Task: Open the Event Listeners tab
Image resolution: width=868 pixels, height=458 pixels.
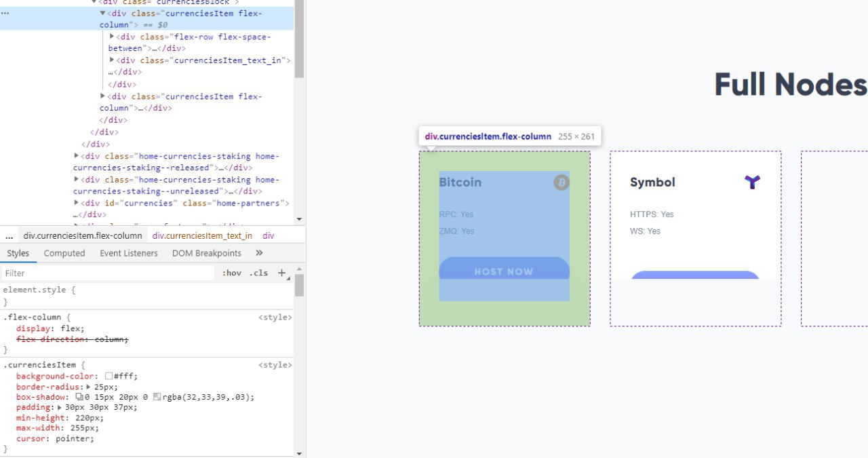Action: pos(129,253)
